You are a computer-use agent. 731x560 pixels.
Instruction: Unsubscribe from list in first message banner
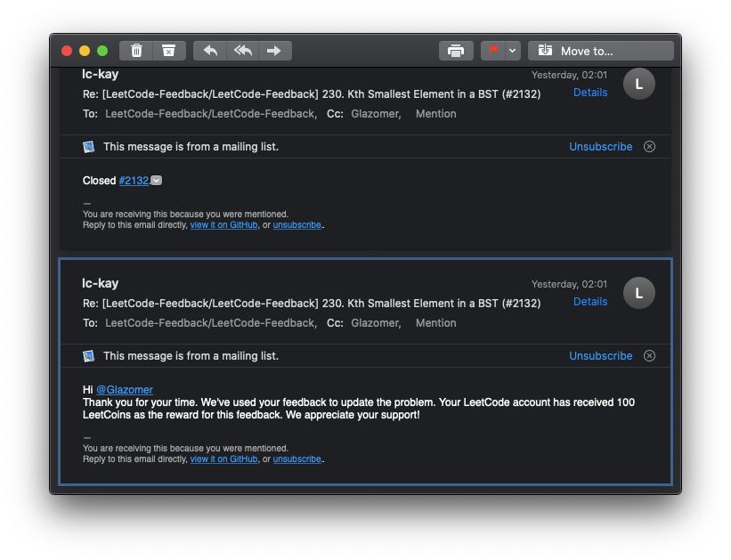600,146
